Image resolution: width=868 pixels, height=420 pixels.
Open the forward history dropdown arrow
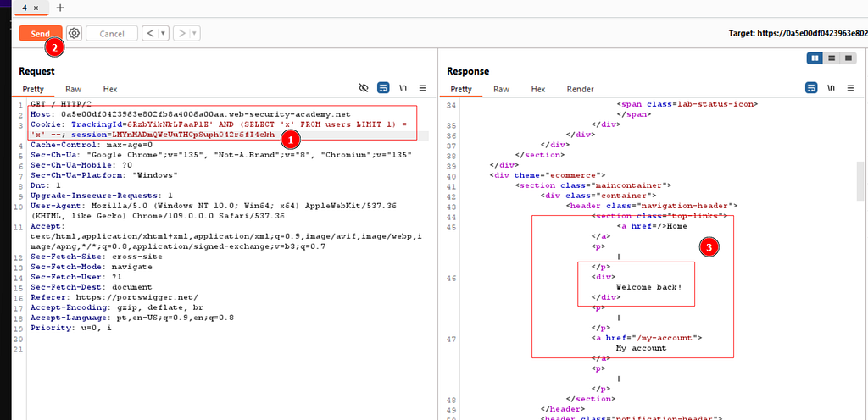point(194,34)
